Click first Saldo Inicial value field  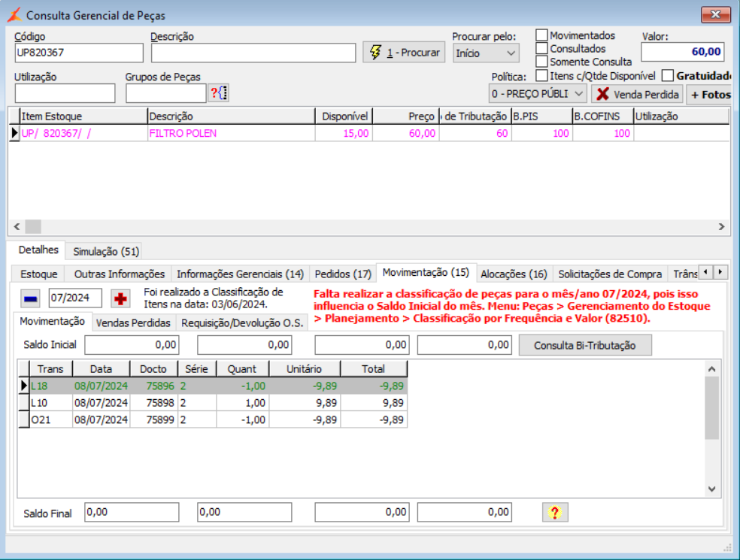(x=132, y=345)
